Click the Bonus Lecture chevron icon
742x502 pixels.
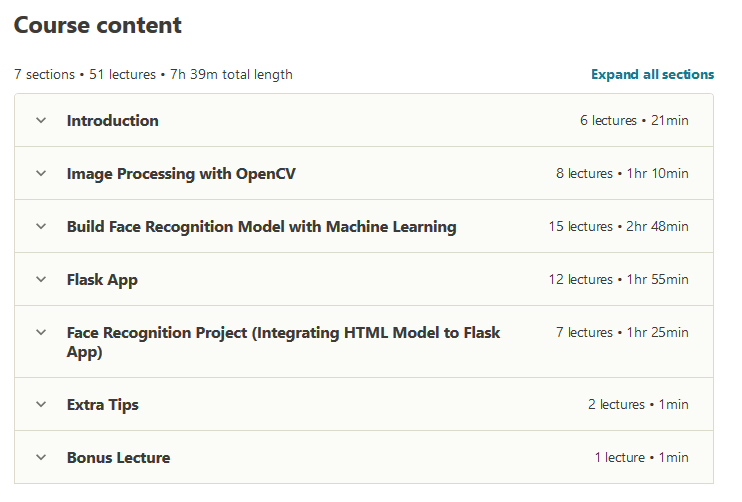[41, 458]
